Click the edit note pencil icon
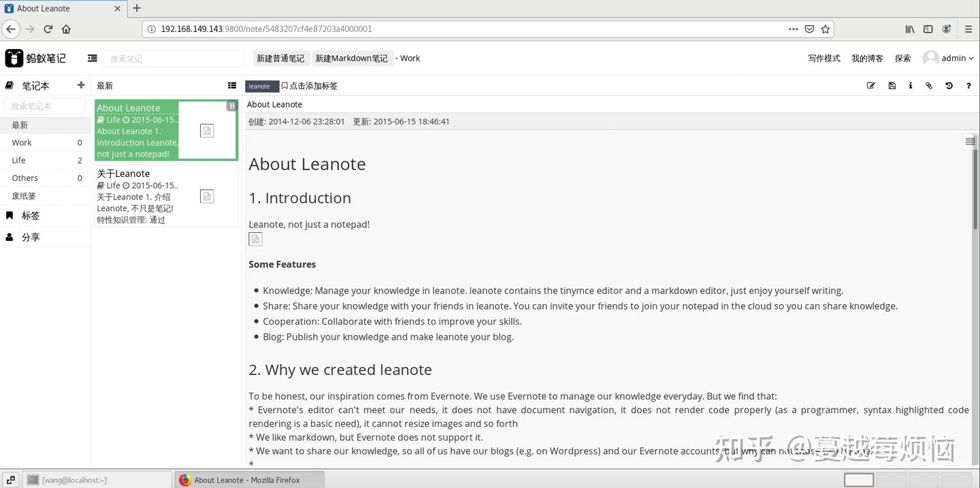980x488 pixels. pos(870,86)
